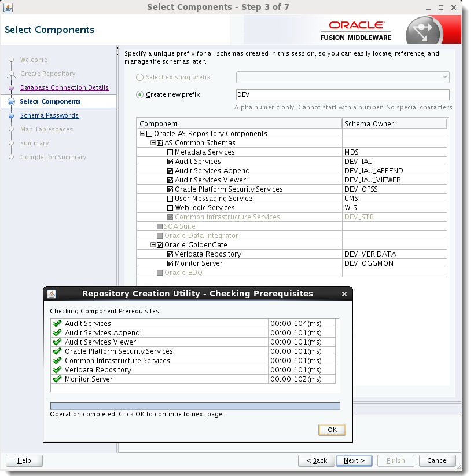Click the Select Components step bullet
The width and height of the screenshot is (474, 476).
point(11,101)
